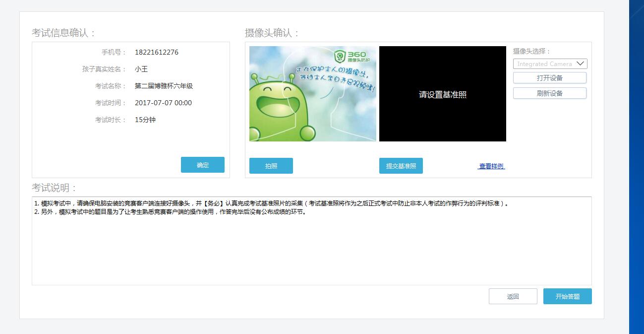Click the 确定 confirm button

click(x=202, y=165)
